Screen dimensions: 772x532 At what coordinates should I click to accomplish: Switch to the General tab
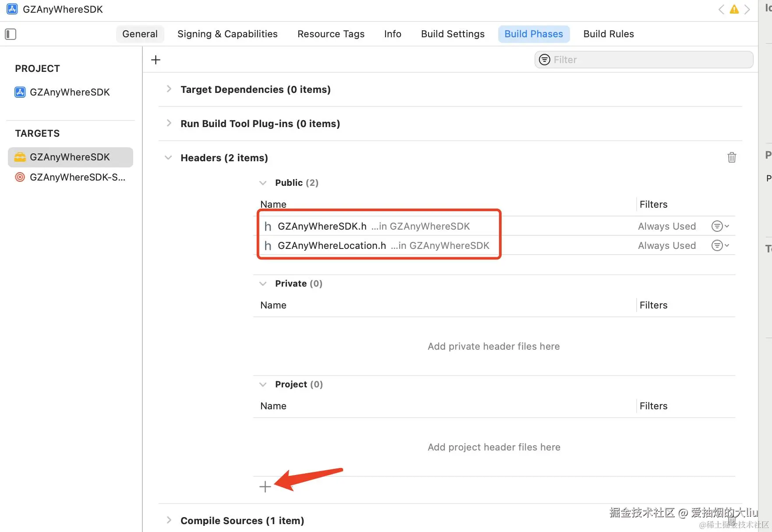coord(140,34)
